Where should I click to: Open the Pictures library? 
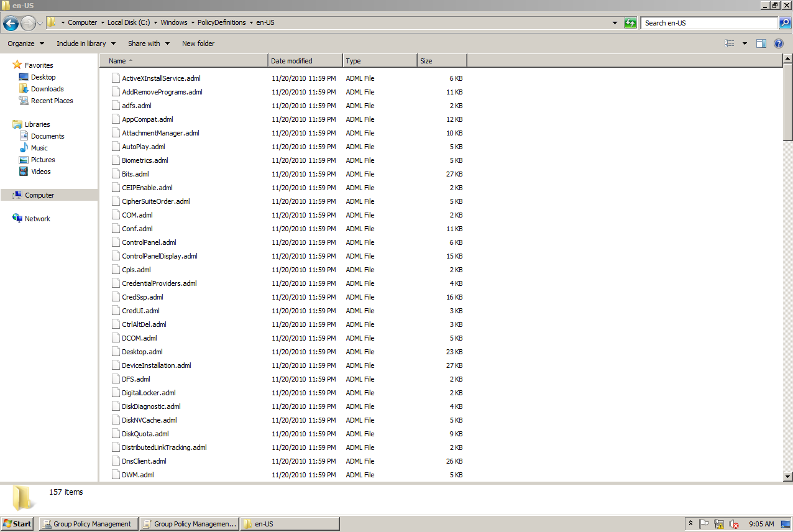click(43, 160)
